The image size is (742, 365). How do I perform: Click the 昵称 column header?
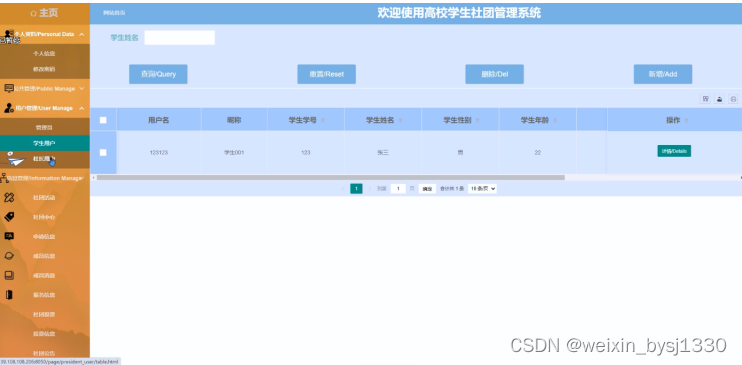click(x=234, y=120)
